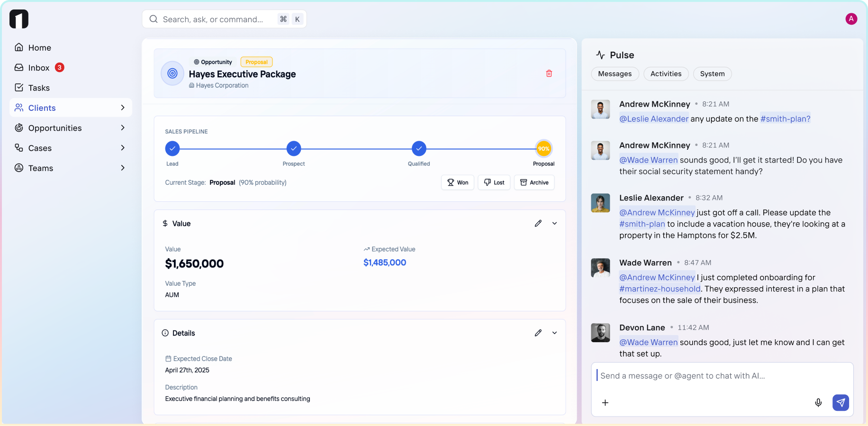Select Clients in the sidebar
The image size is (868, 426).
pos(71,108)
